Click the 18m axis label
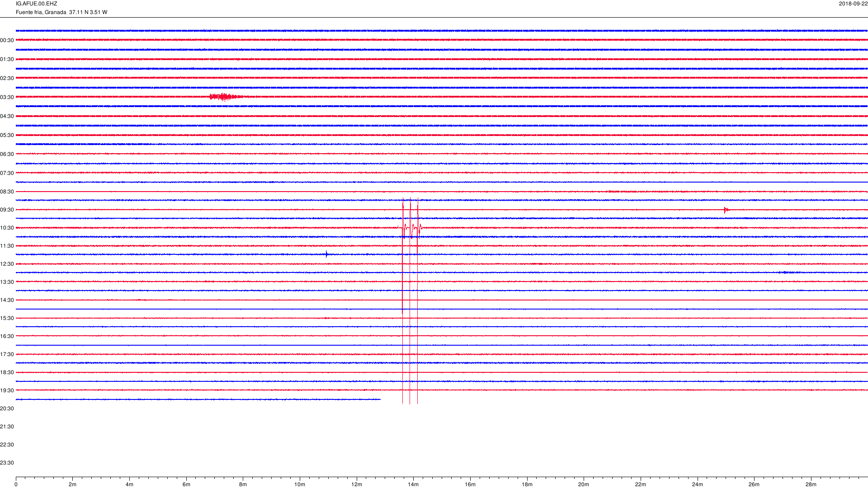This screenshot has width=868, height=488. 527,484
